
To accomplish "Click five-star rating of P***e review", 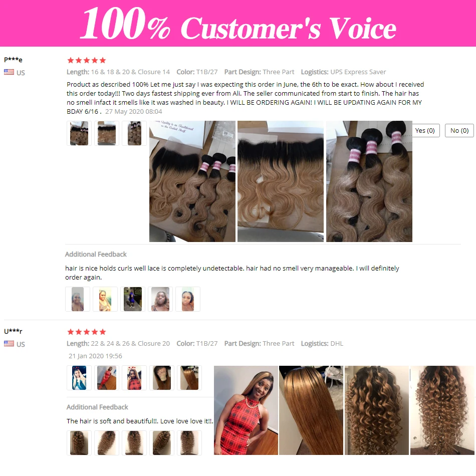I will [x=87, y=60].
